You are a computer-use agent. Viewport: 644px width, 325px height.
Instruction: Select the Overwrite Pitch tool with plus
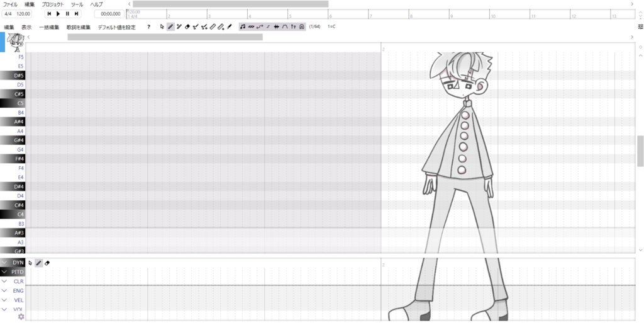coord(204,26)
